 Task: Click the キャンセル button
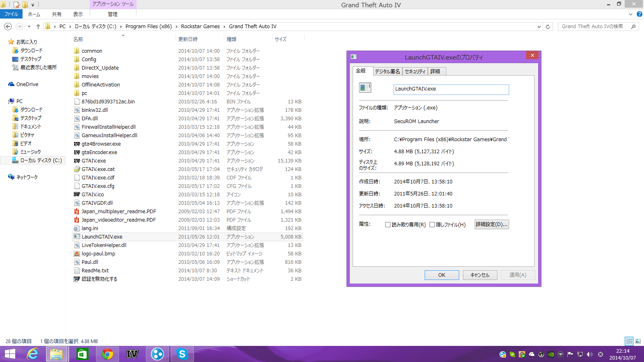click(x=480, y=275)
